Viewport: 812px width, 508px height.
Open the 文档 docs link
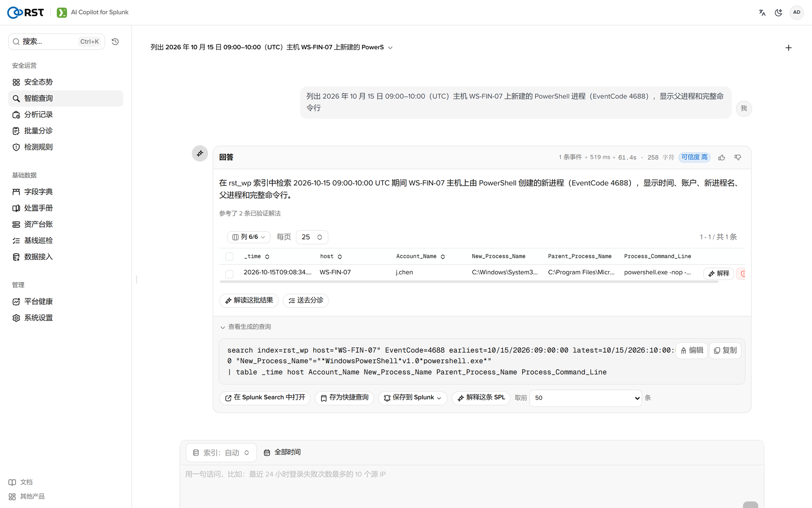click(21, 482)
